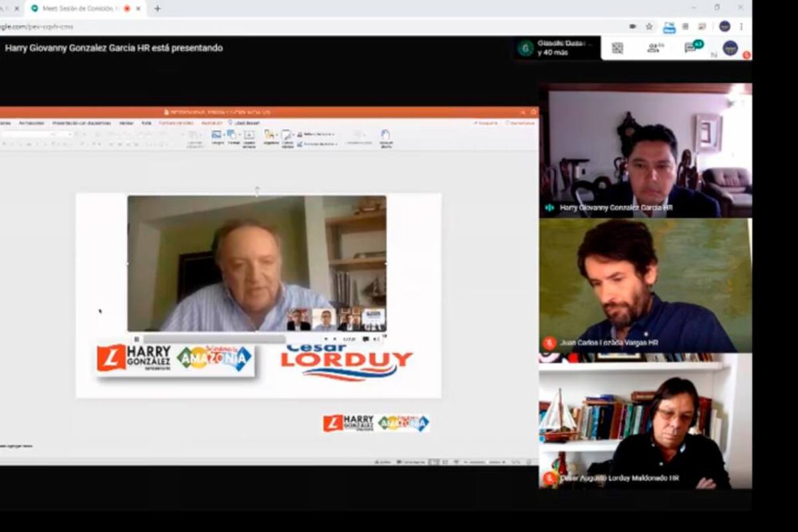
Task: Click muted mic icon on Cesar Lorduy tile
Action: [549, 478]
